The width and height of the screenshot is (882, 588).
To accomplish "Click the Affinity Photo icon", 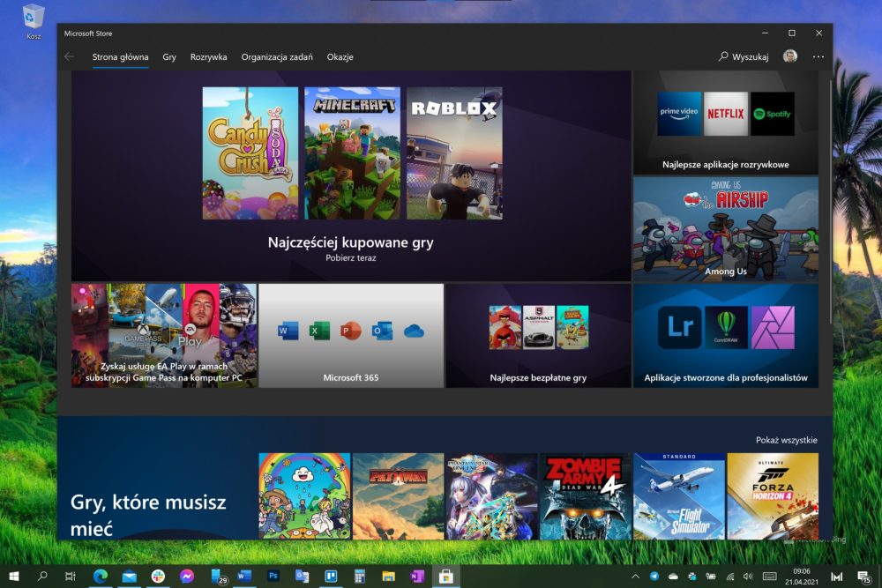I will 773,328.
